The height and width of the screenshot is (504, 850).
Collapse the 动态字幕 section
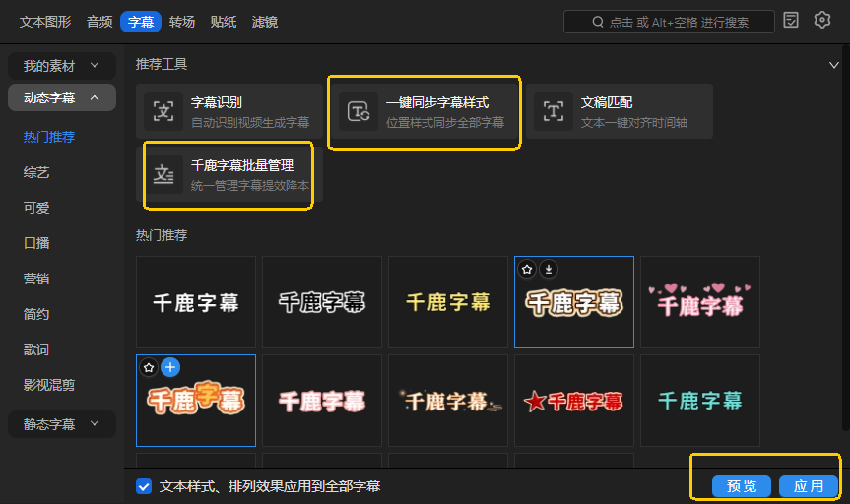tap(62, 97)
